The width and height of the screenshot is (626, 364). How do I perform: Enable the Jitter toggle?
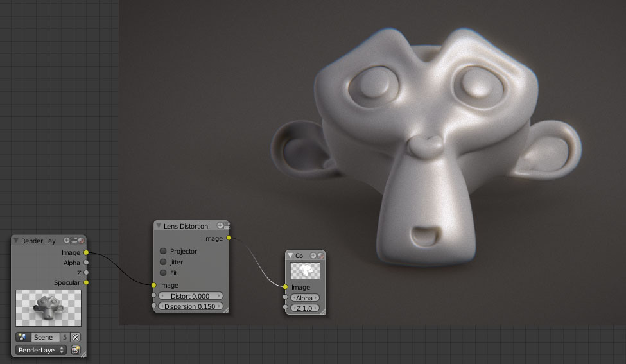pyautogui.click(x=163, y=262)
